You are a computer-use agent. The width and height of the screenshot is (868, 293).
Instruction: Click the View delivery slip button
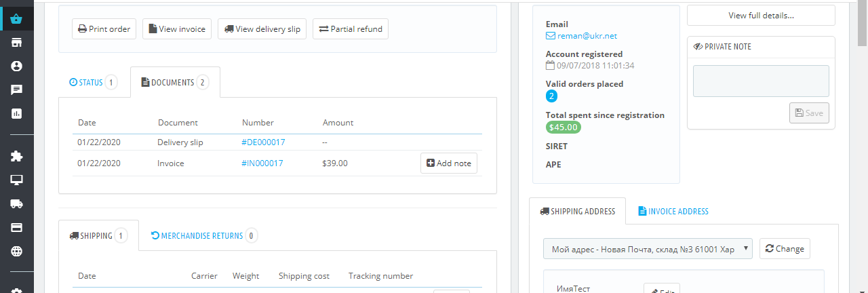tap(262, 29)
